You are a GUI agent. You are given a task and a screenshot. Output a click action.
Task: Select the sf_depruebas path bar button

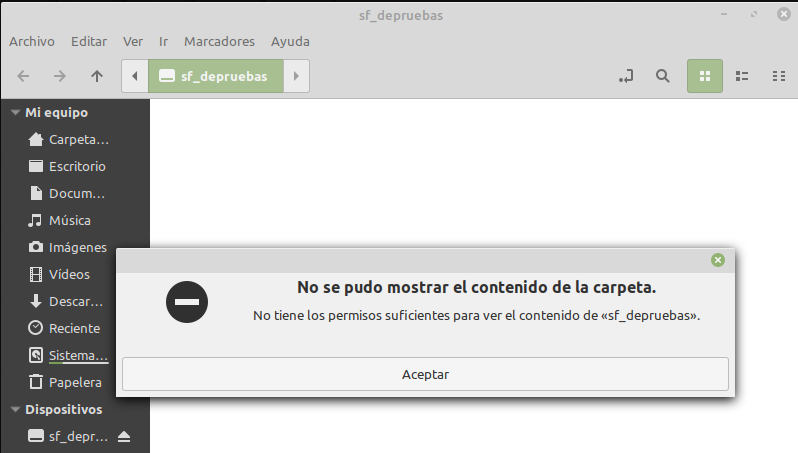coord(216,76)
